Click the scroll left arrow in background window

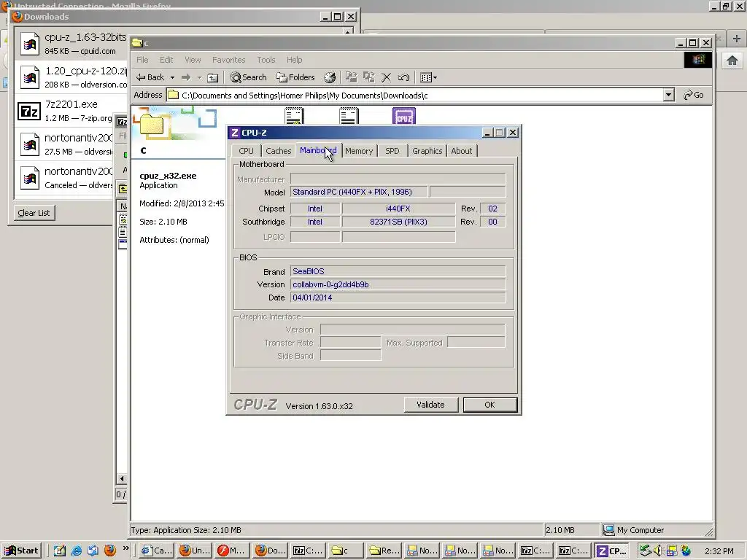point(122,478)
